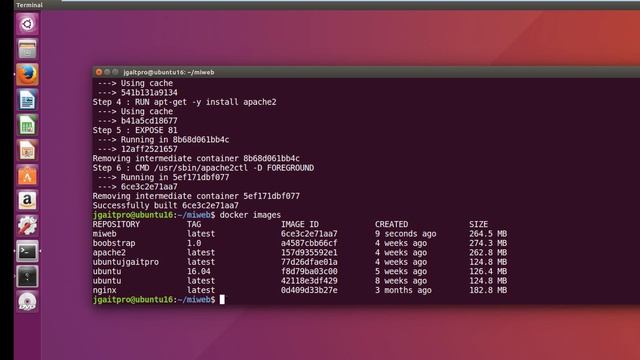Select 'ubuntujgaitpro' repository name
This screenshot has height=360, width=640.
click(126, 262)
